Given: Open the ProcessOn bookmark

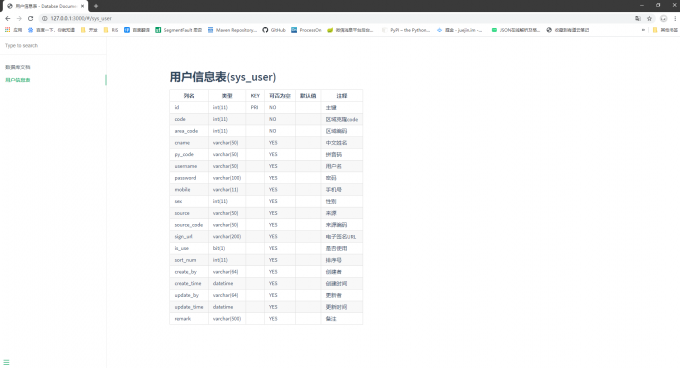Looking at the screenshot, I should (306, 30).
